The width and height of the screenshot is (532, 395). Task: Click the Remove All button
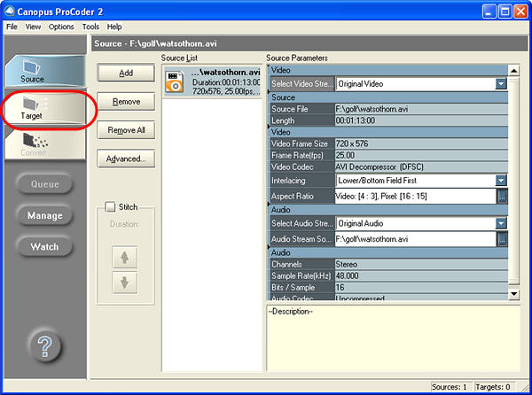pyautogui.click(x=126, y=130)
